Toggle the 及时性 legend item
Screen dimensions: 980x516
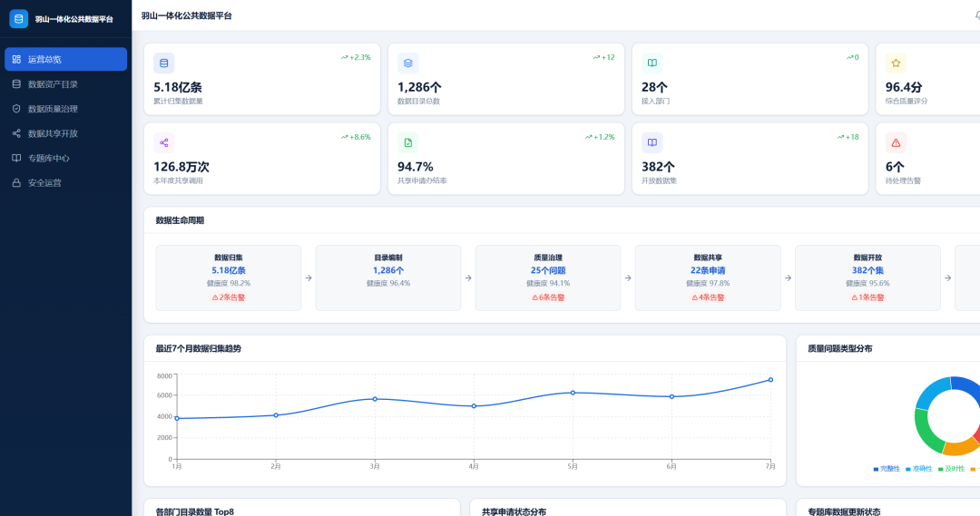coord(951,469)
